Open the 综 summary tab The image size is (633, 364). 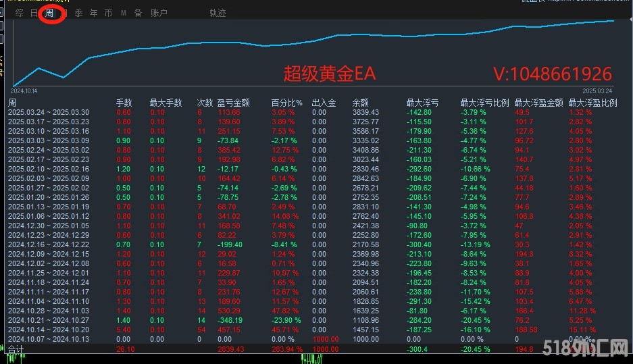[20, 13]
